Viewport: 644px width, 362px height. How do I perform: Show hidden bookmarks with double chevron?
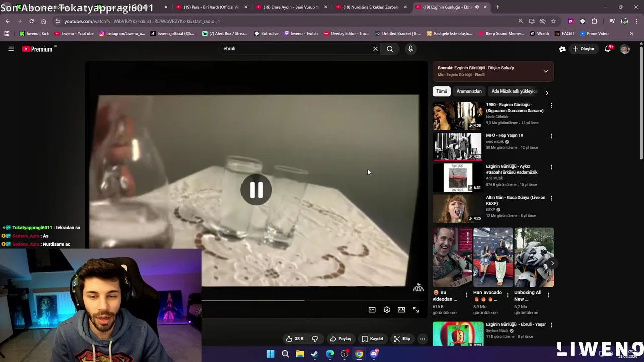pyautogui.click(x=632, y=34)
